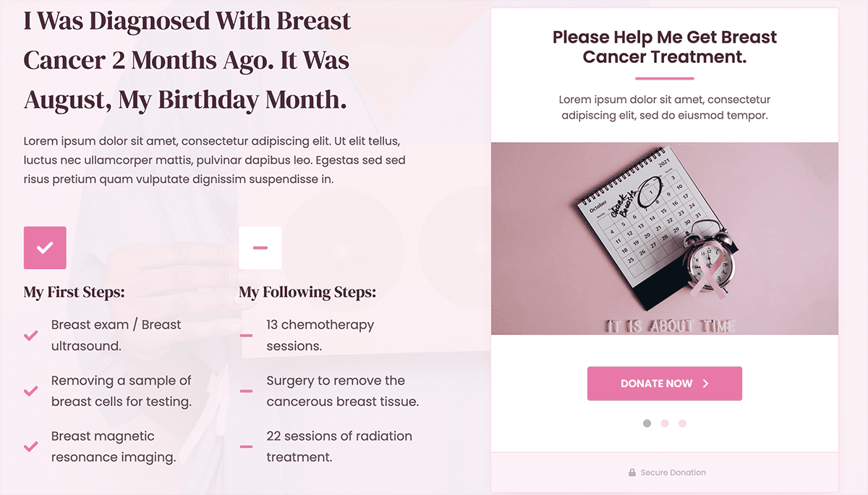Screen dimensions: 868x495
Task: Click the arrow on the Donate Now button
Action: tap(706, 384)
